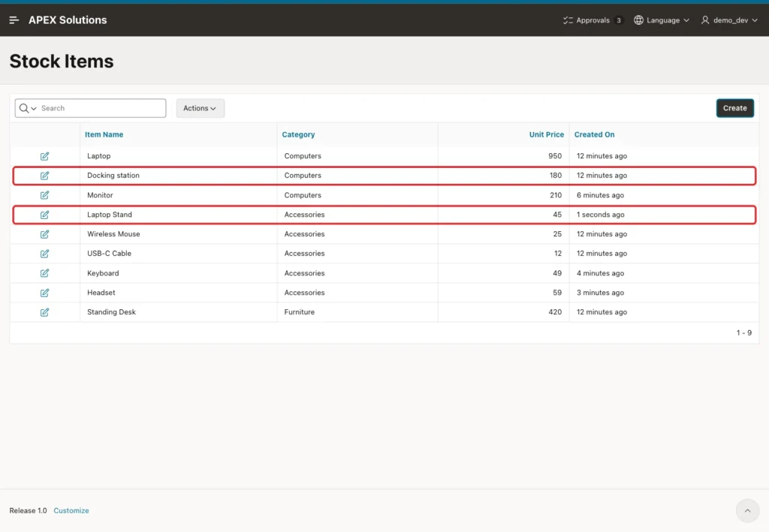The height and width of the screenshot is (532, 769).
Task: Click edit icon for Standing Desk
Action: click(x=44, y=312)
